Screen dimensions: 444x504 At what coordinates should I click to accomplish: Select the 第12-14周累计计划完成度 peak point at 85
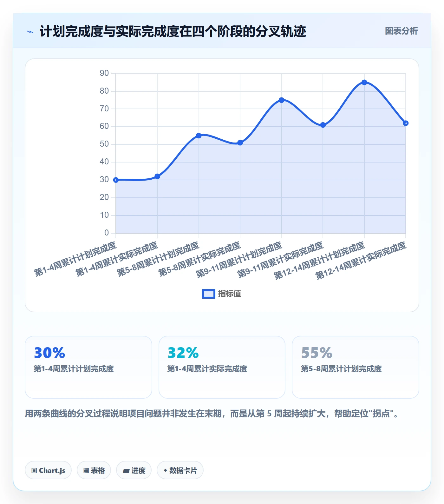coord(364,83)
